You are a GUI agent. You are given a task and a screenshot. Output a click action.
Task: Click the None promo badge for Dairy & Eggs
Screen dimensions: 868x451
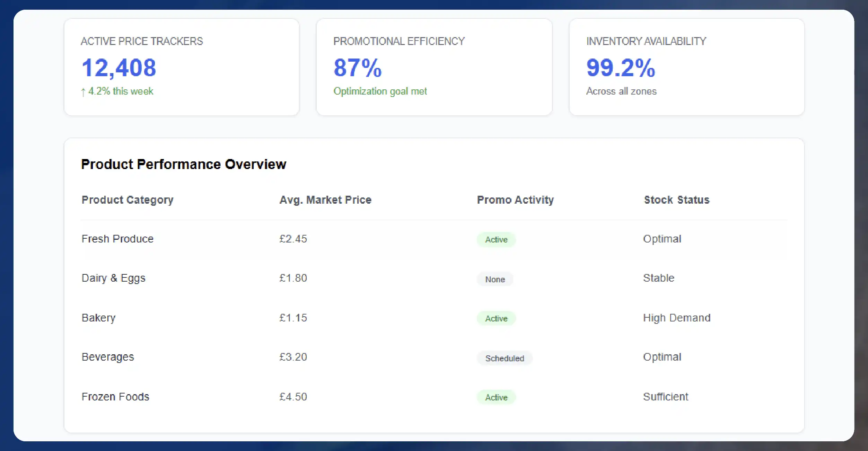(495, 279)
